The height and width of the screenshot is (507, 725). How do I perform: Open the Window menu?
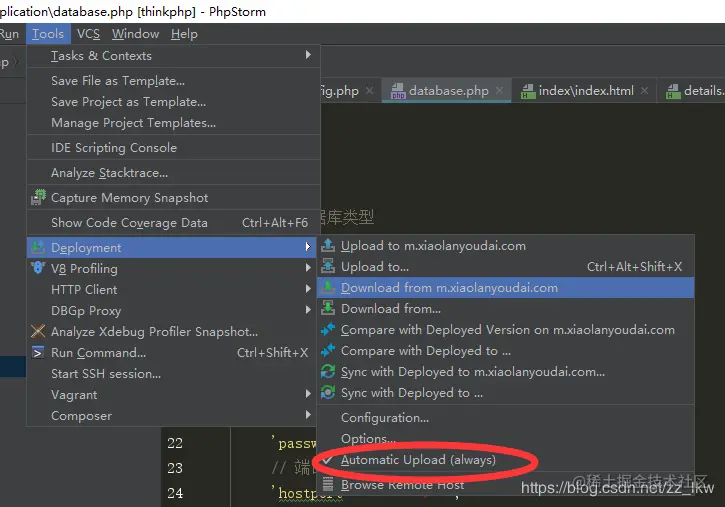(x=135, y=34)
